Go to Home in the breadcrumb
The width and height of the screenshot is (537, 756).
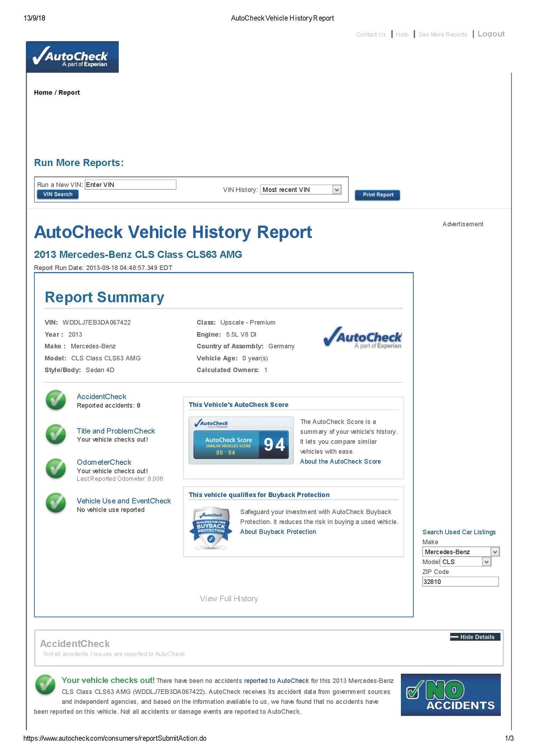click(x=43, y=93)
